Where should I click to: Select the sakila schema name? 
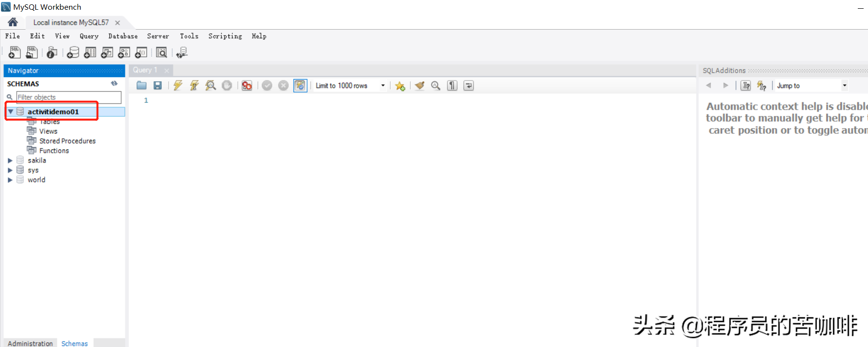[37, 160]
